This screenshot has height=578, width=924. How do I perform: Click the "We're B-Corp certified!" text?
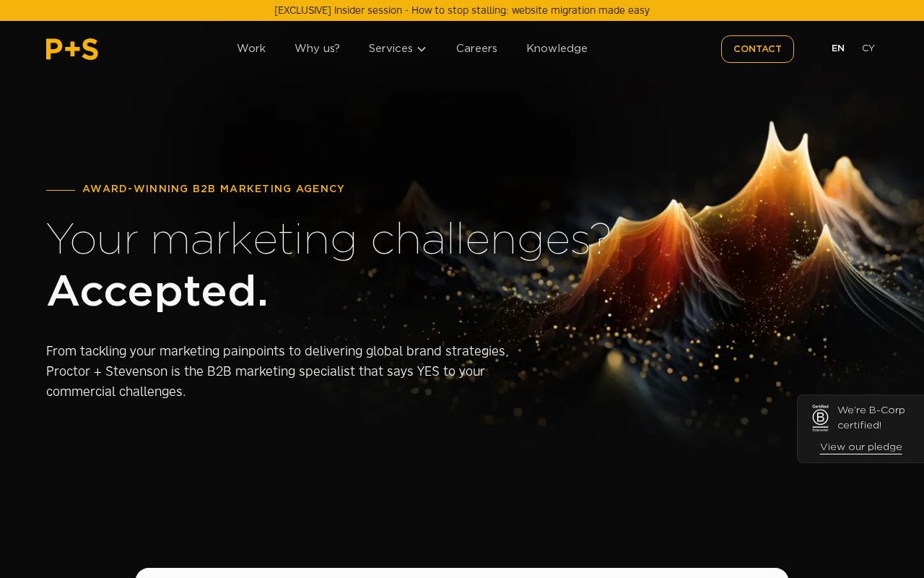[x=871, y=418]
